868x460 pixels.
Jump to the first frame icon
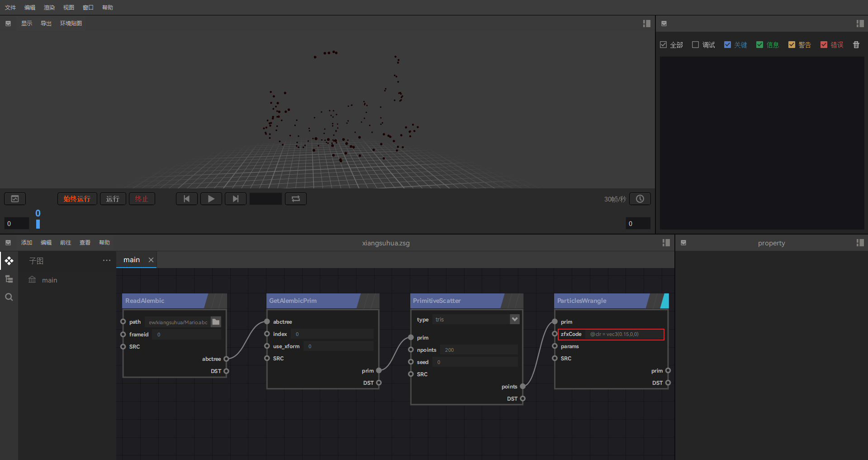(186, 199)
